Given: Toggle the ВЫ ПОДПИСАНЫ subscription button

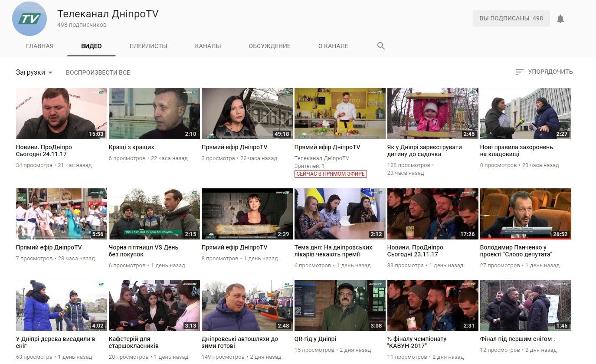Looking at the screenshot, I should click(511, 19).
